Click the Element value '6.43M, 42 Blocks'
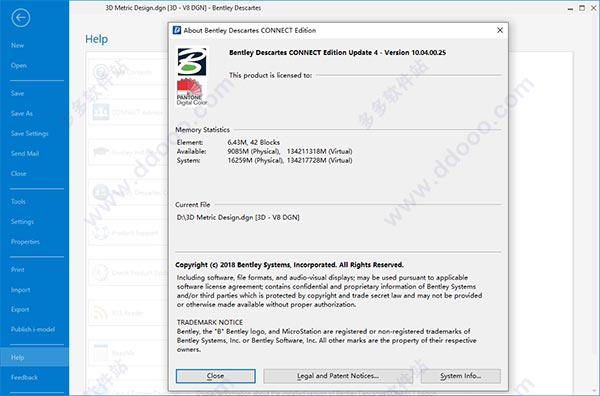This screenshot has width=600, height=396. point(253,142)
